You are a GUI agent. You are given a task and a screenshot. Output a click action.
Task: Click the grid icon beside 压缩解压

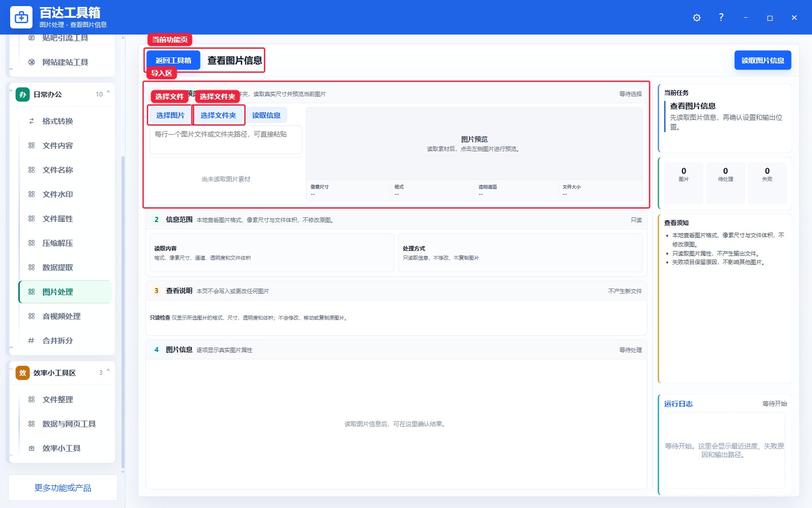click(x=31, y=243)
